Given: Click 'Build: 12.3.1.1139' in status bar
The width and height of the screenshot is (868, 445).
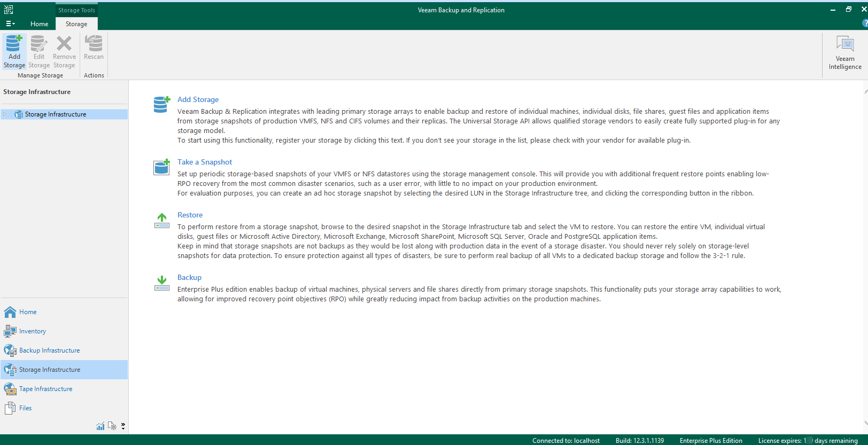Looking at the screenshot, I should pos(640,441).
